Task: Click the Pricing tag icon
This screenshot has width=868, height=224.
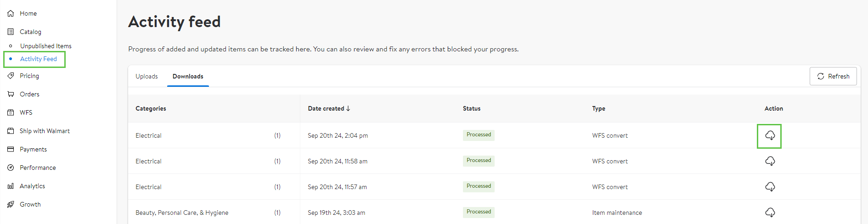Action: click(11, 76)
